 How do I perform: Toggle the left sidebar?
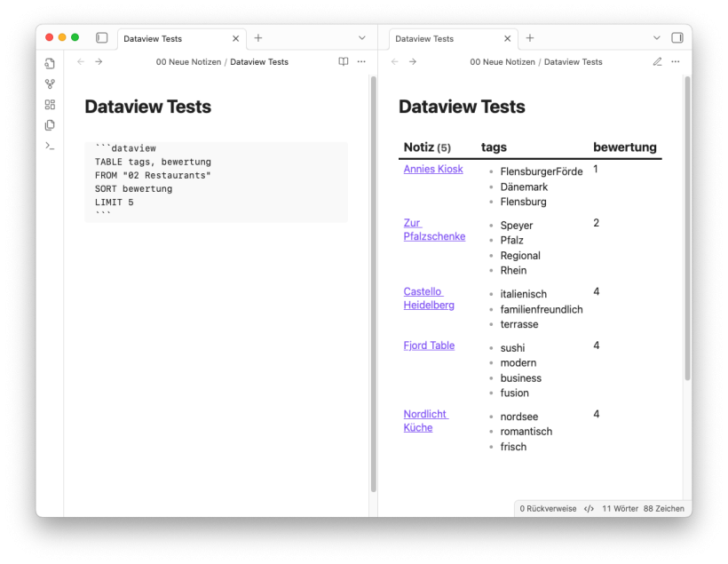point(101,38)
